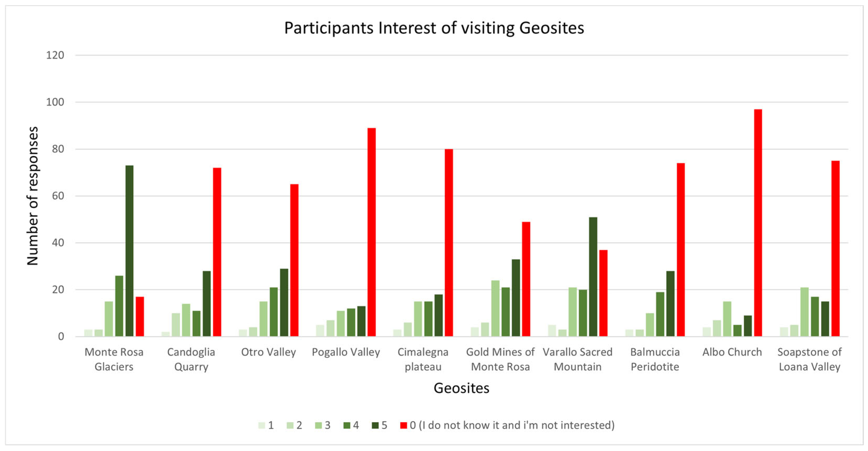Click the dark green bar for Monte Rosa Glaciers

click(x=129, y=251)
